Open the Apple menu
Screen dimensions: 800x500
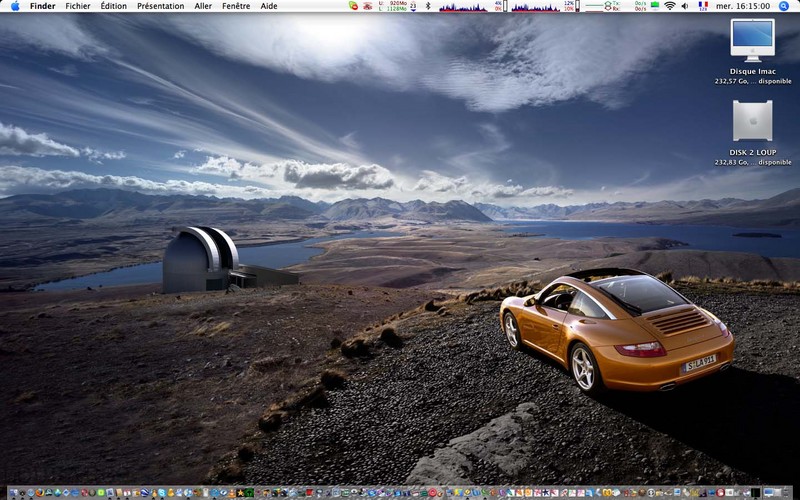point(15,6)
